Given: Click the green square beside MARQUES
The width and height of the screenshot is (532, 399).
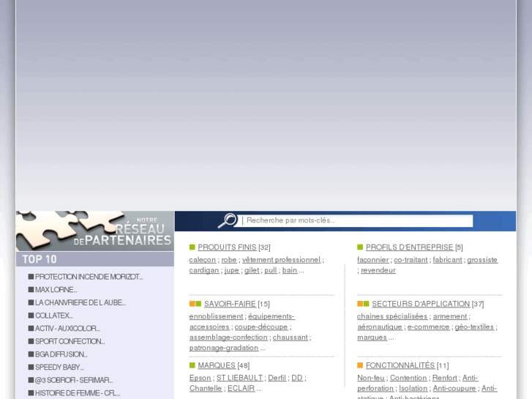Looking at the screenshot, I should pyautogui.click(x=192, y=365).
